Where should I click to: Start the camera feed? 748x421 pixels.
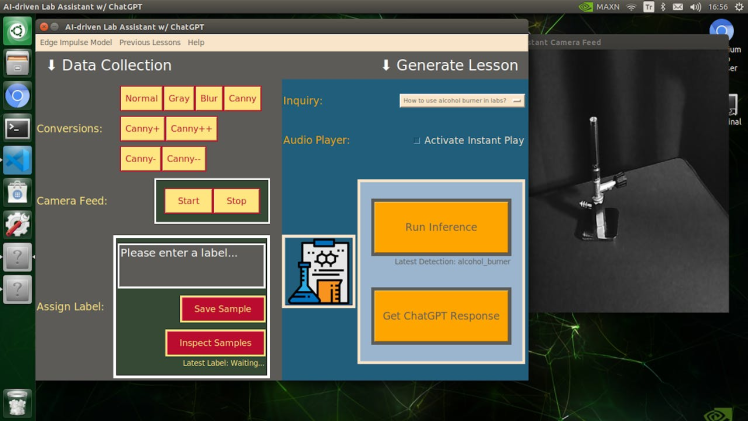point(188,201)
